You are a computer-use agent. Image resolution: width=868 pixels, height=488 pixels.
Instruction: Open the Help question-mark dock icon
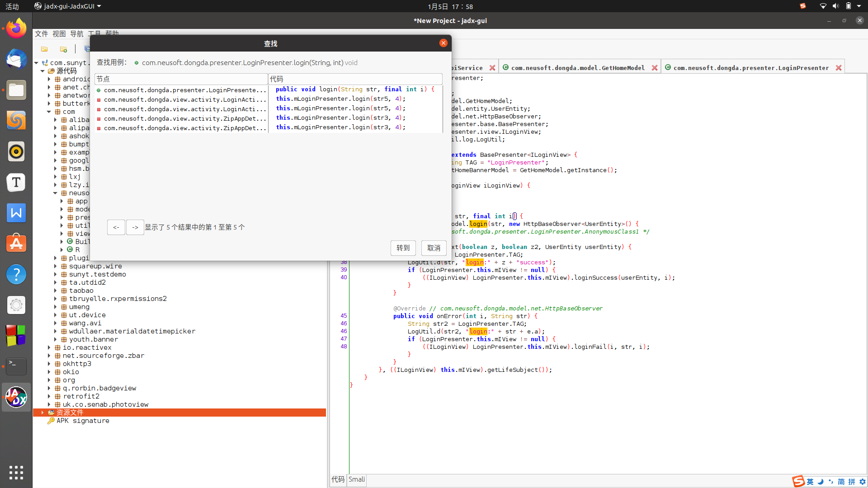tap(16, 274)
